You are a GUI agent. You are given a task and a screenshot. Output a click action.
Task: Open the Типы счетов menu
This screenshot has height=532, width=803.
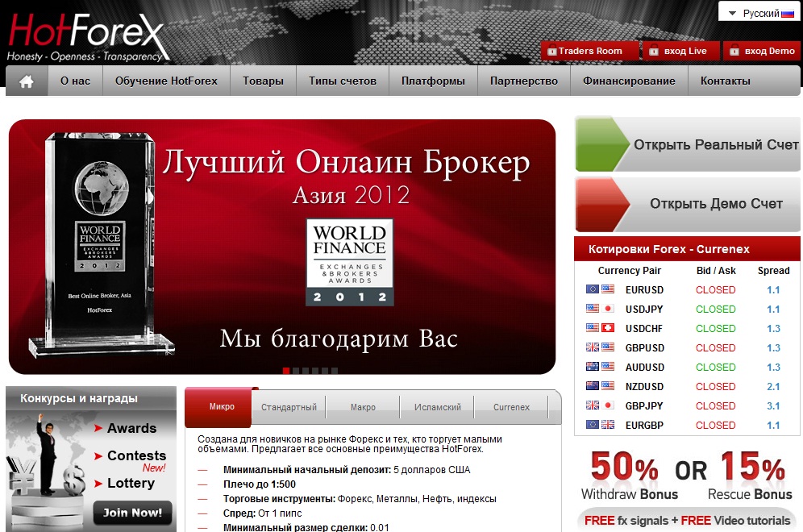click(343, 81)
